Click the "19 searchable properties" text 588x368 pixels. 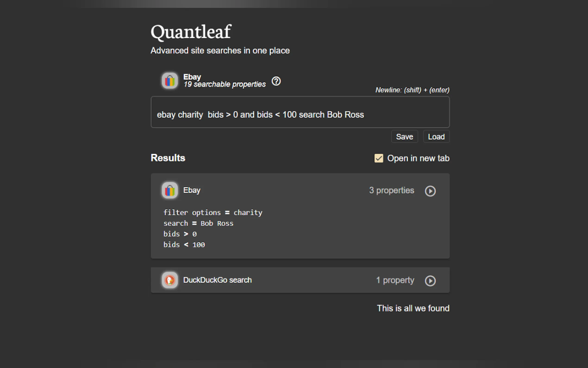point(225,84)
